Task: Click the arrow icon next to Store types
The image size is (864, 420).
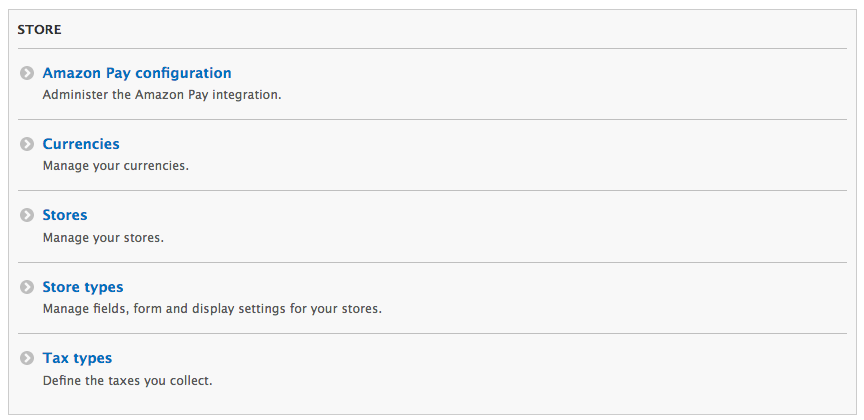Action: coord(27,288)
